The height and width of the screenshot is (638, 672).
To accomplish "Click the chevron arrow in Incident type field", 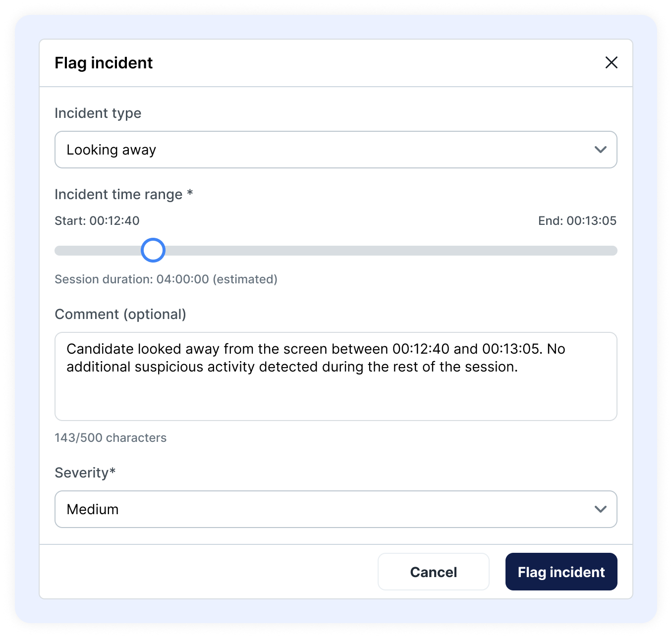I will pyautogui.click(x=600, y=150).
